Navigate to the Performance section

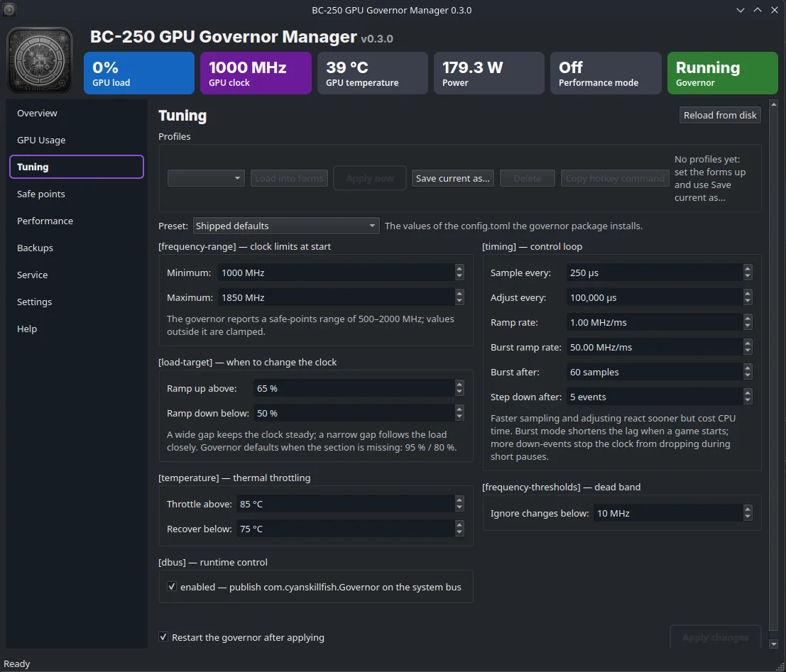77,221
